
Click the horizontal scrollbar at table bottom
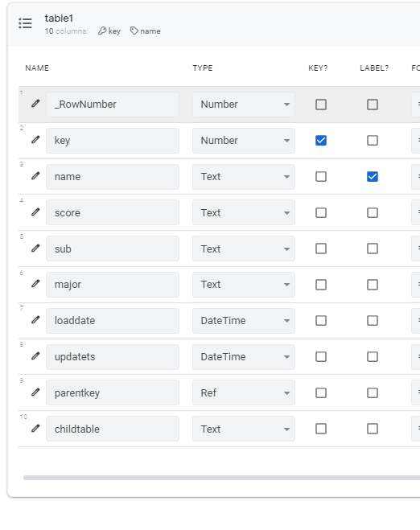click(221, 478)
